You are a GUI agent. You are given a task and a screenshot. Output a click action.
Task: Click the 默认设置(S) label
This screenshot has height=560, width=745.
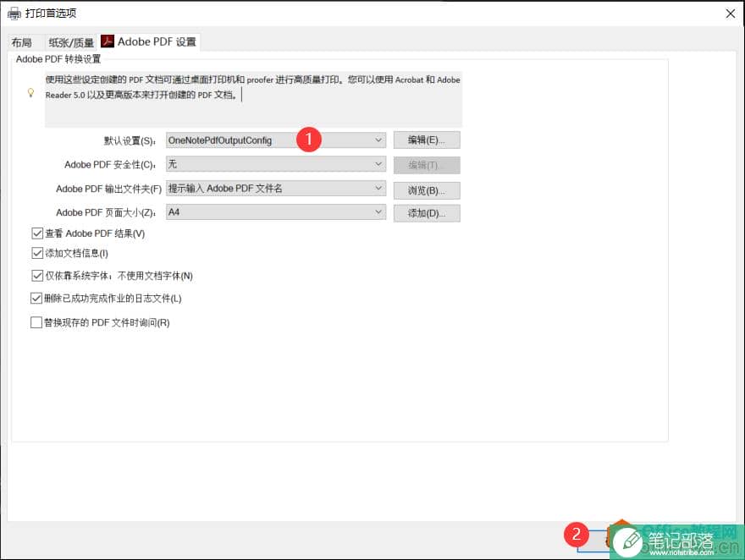pos(130,141)
